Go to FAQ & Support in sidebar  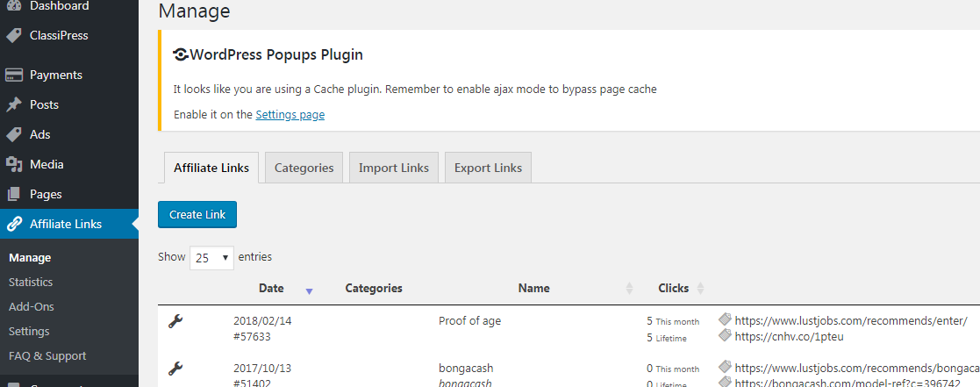[x=47, y=356]
